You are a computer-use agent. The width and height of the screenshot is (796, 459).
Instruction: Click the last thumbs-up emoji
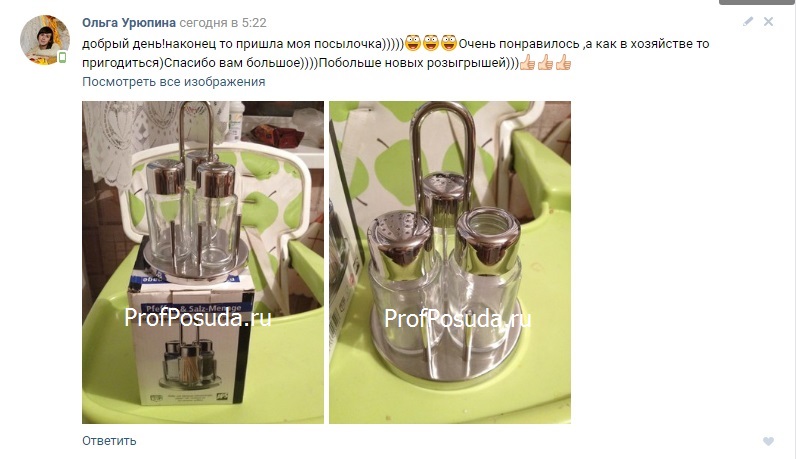coord(563,63)
